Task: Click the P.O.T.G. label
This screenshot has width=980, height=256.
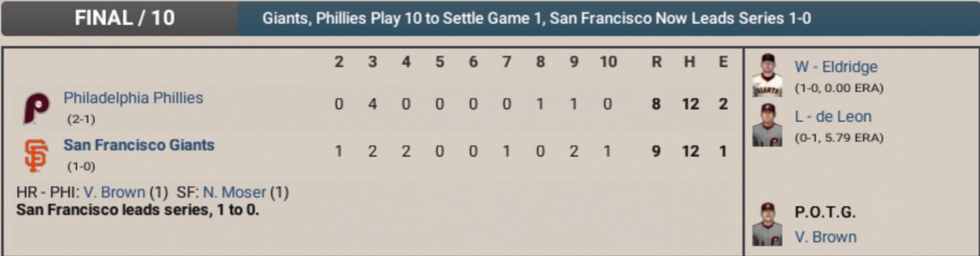Action: [x=825, y=213]
